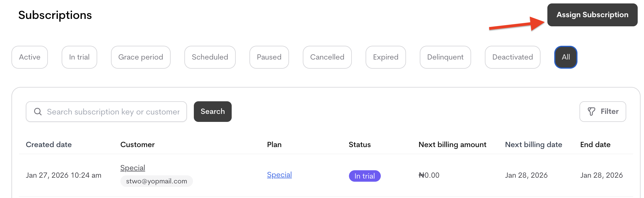The image size is (644, 198).
Task: View Cancelled subscriptions
Action: point(327,57)
